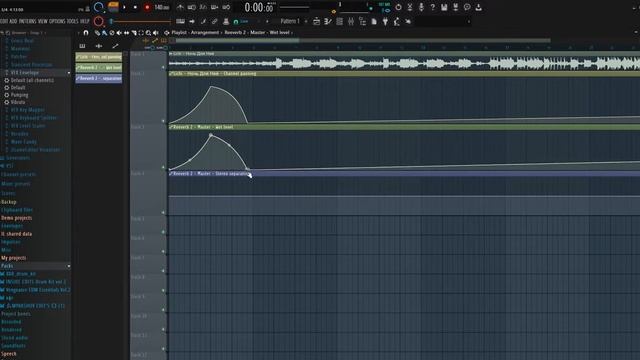Screen dimensions: 640x360
Task: Select the playback speaker tool
Action: point(156,33)
